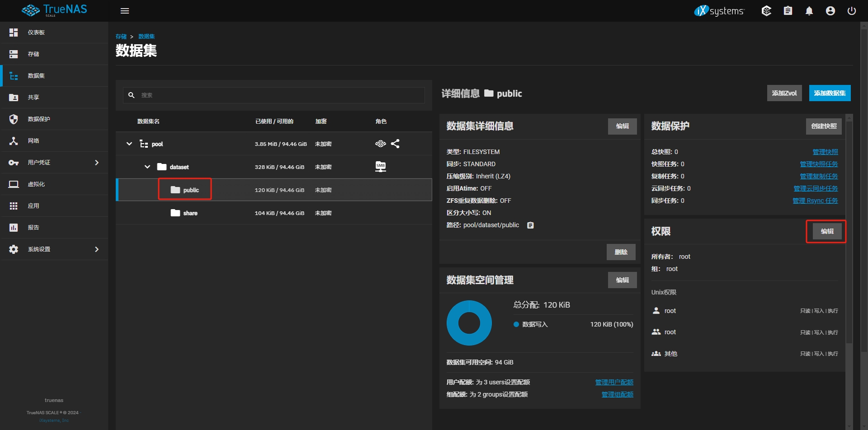Click the 编辑 button in 权限 card

(827, 231)
